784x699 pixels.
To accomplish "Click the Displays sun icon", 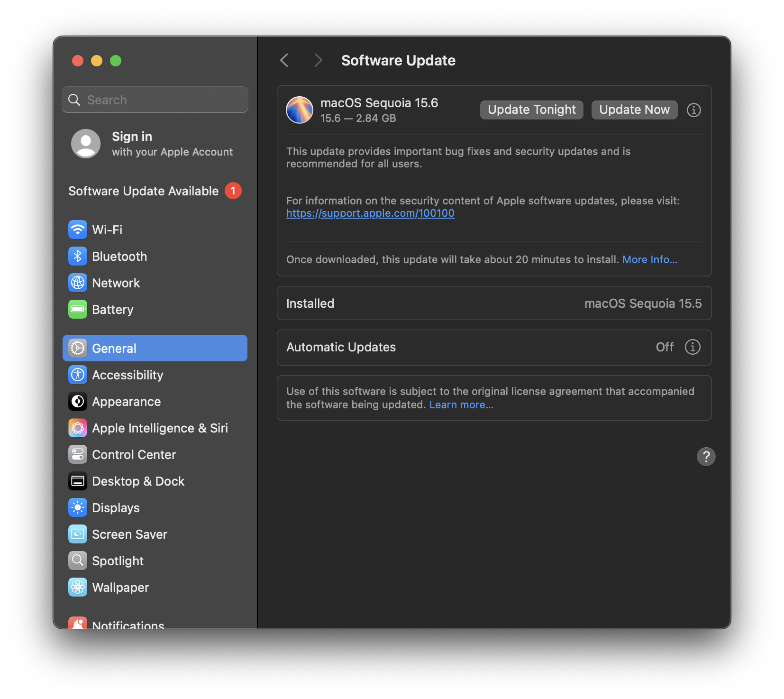I will [78, 508].
